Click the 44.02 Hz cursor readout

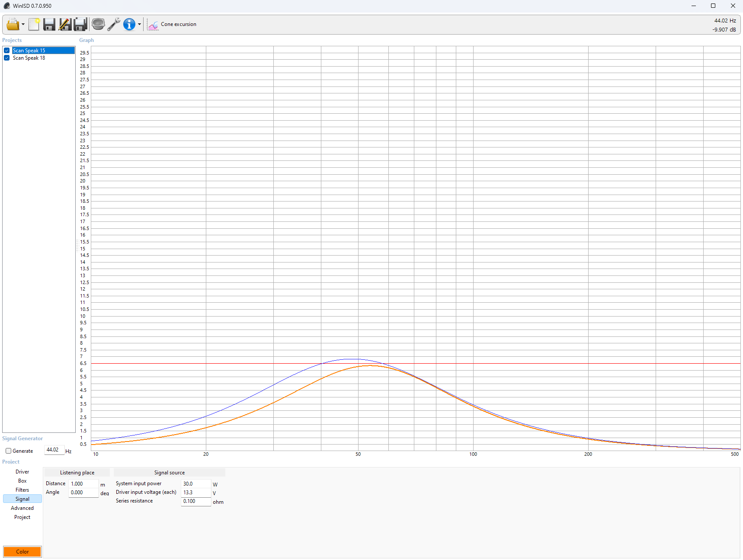725,21
